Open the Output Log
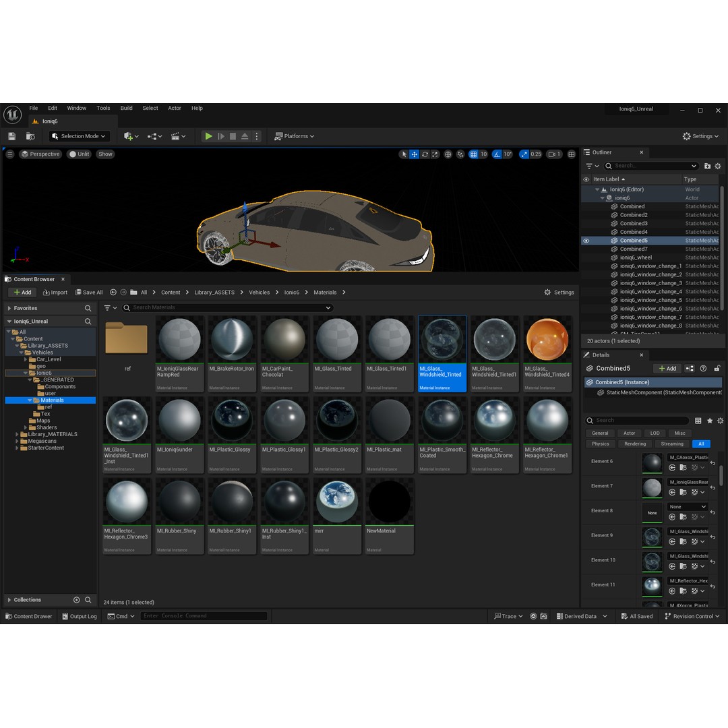The width and height of the screenshot is (728, 728). tap(80, 617)
